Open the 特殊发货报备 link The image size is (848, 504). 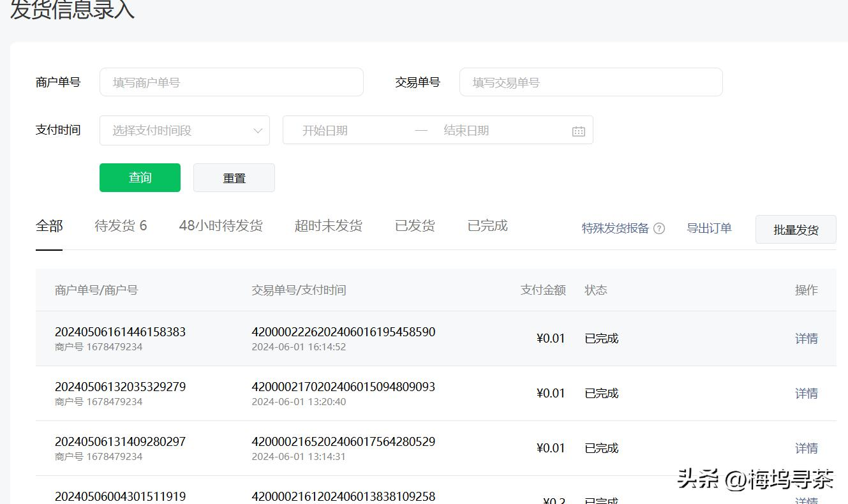[615, 228]
